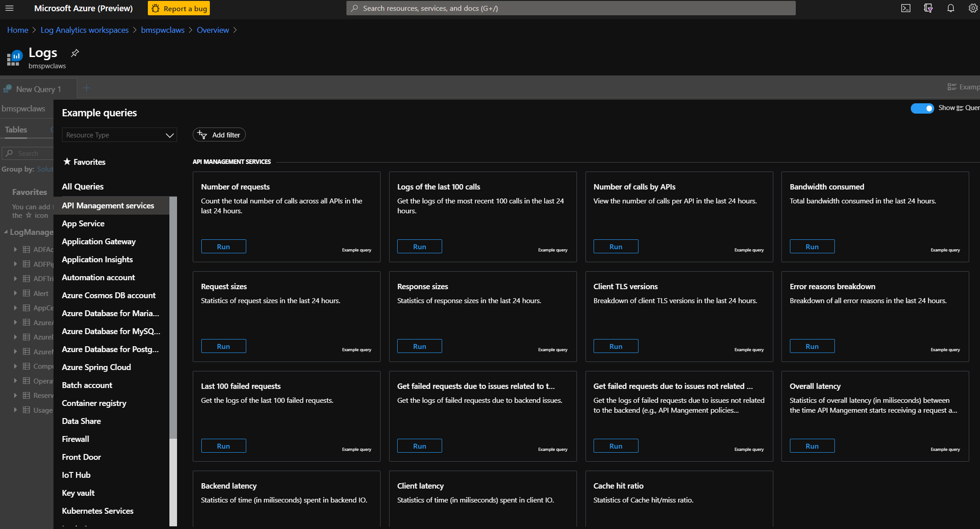This screenshot has height=529, width=980.
Task: Pin Logs blade to dashboard
Action: pos(75,53)
